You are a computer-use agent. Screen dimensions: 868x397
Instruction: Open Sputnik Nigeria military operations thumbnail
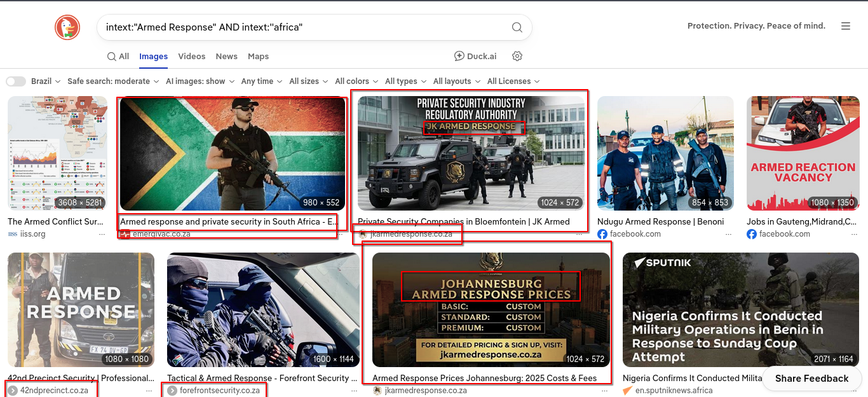(x=740, y=310)
